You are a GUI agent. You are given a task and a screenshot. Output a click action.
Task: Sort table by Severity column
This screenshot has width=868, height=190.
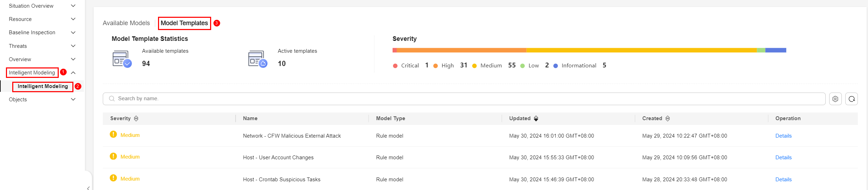(136, 118)
